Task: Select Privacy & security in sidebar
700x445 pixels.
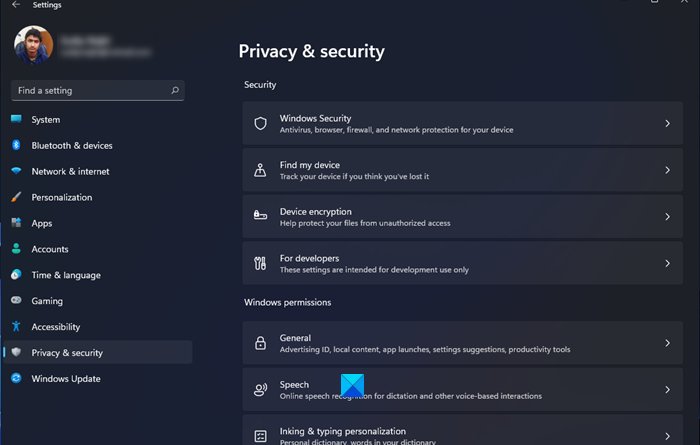Action: tap(98, 353)
